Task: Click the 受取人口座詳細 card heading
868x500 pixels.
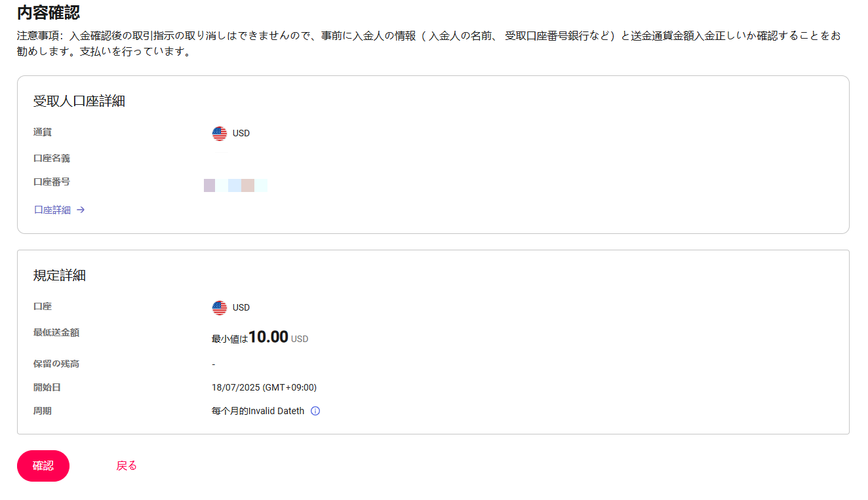Action: click(79, 102)
